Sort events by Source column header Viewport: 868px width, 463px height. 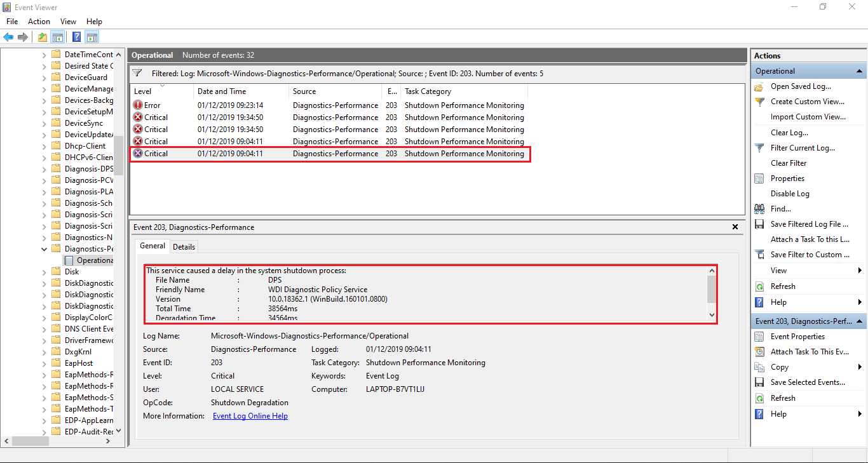pos(335,91)
